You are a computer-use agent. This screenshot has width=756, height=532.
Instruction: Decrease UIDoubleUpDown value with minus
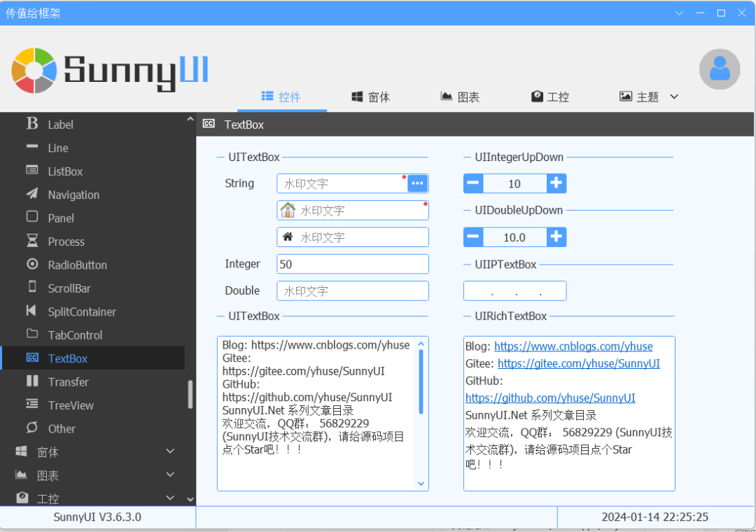click(x=473, y=237)
